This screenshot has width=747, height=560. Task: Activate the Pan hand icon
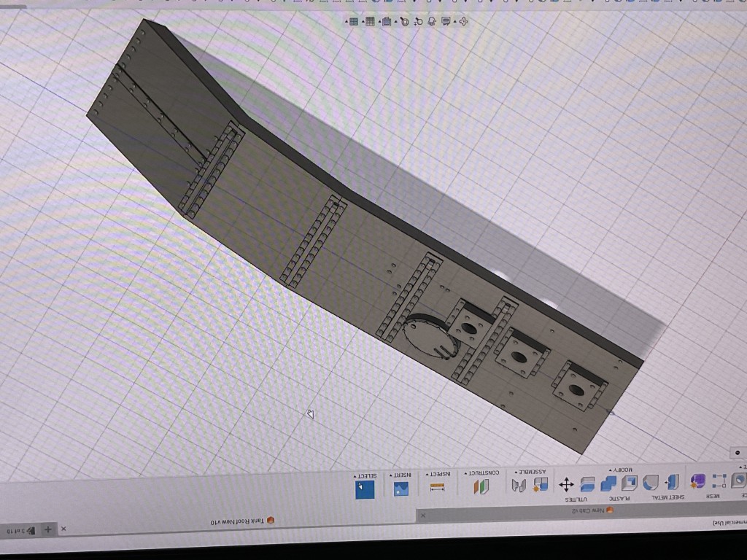point(432,22)
